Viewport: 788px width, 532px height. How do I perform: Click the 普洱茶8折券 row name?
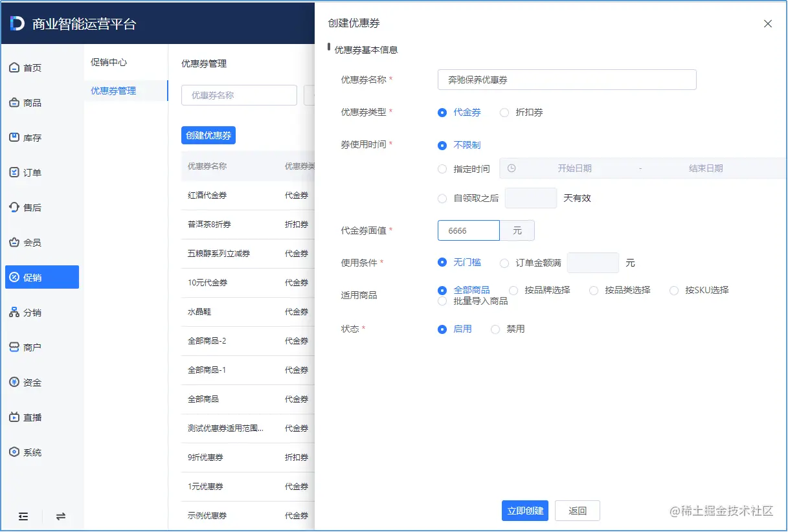(x=209, y=225)
